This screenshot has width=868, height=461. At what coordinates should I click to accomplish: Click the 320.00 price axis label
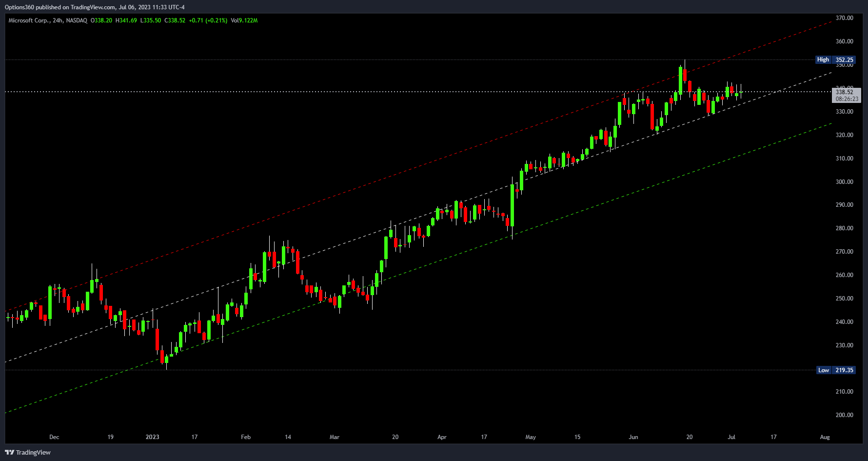(845, 135)
